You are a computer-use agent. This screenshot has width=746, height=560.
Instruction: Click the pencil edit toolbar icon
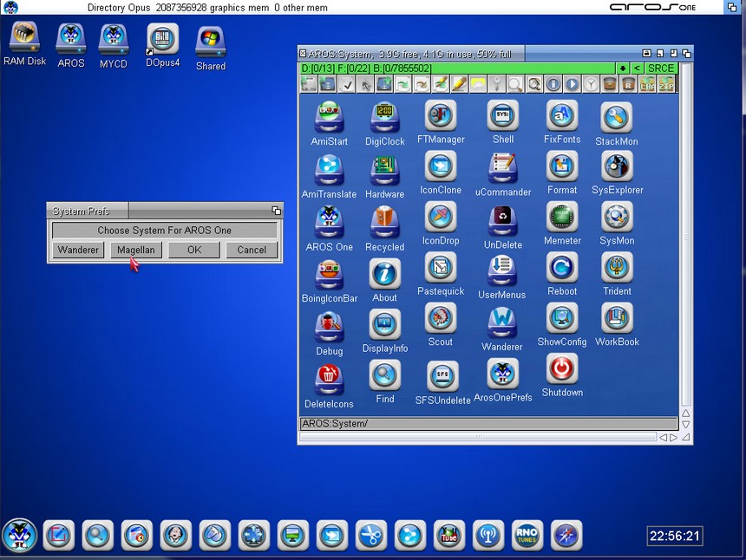coord(458,84)
